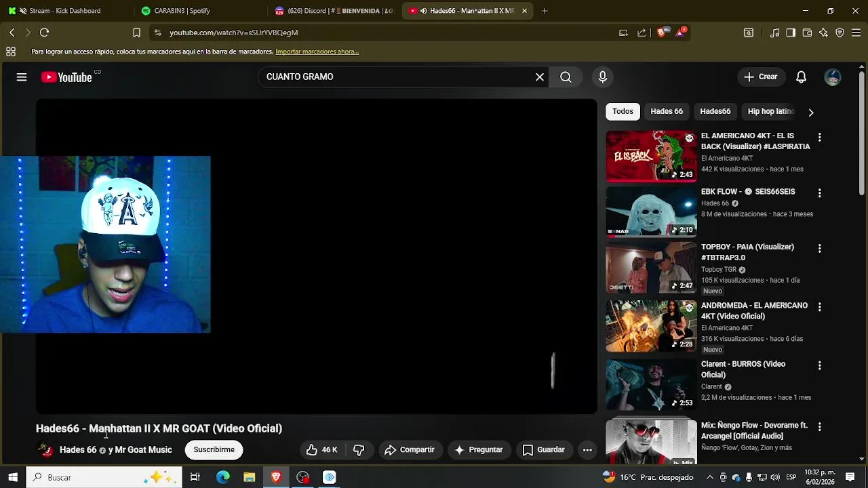Clear the search text with the X icon
Screen dimensions: 868x488
tap(540, 77)
